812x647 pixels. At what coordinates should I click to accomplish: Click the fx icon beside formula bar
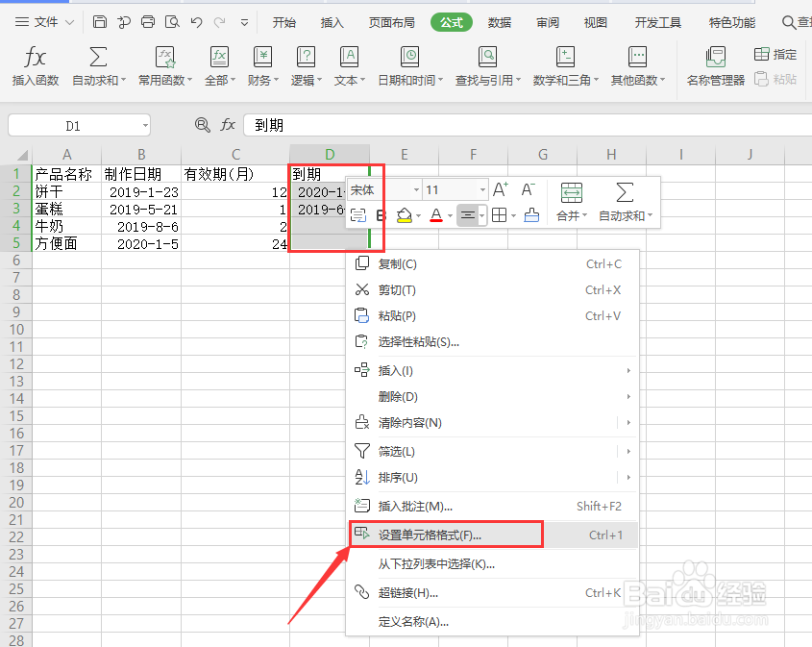click(x=228, y=125)
